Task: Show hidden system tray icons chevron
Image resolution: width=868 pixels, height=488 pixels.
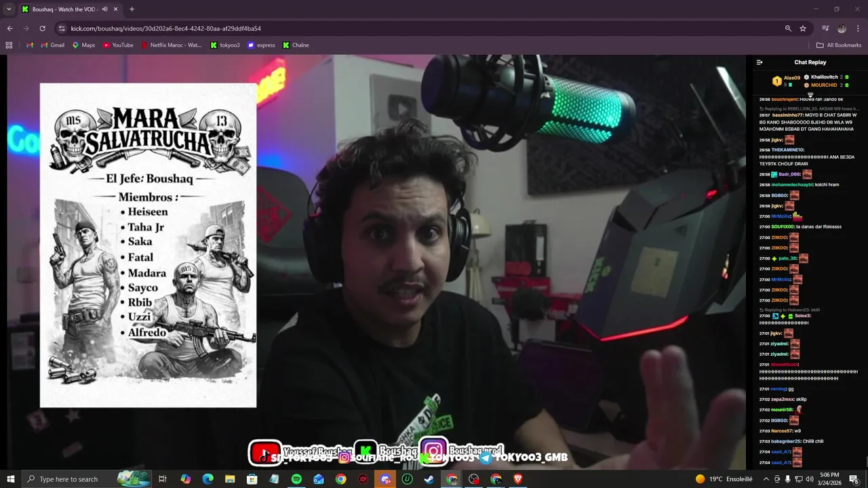Action: pyautogui.click(x=766, y=479)
